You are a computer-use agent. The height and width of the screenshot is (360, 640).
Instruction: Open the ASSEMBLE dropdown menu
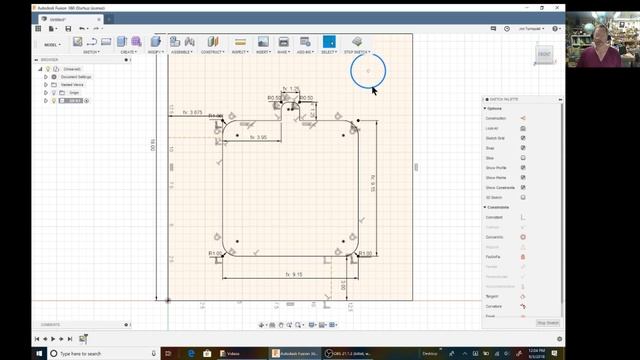point(182,52)
